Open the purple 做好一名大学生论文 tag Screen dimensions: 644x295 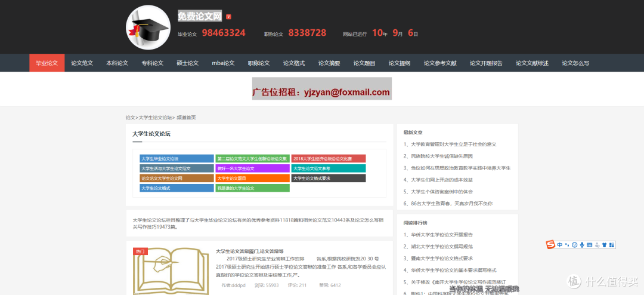coord(253,168)
